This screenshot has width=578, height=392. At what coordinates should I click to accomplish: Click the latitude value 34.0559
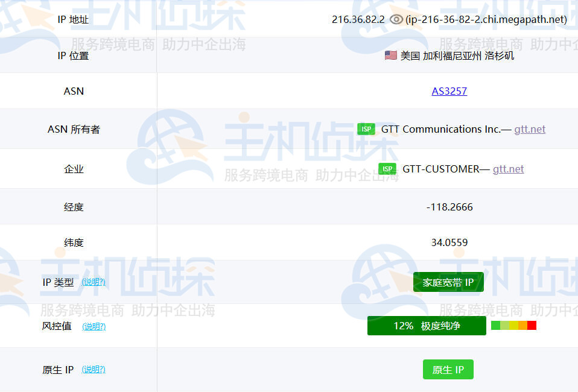coord(449,242)
